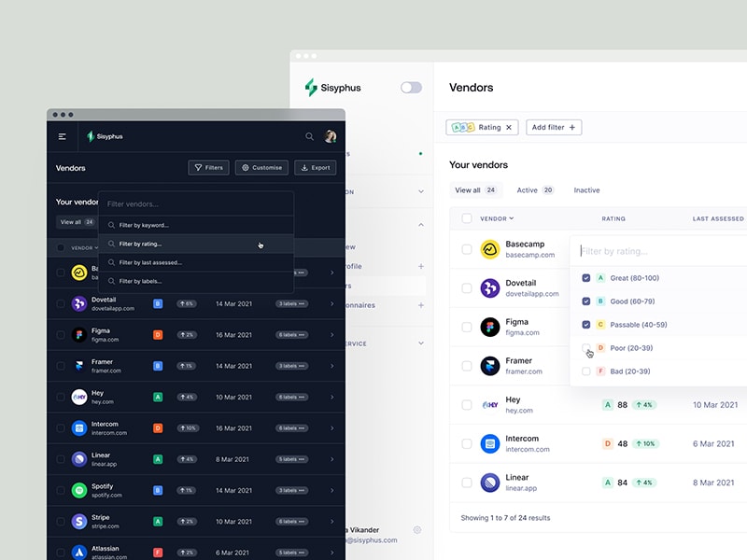Image resolution: width=747 pixels, height=560 pixels.
Task: Click the Figma logo in dark window
Action: pyautogui.click(x=79, y=335)
